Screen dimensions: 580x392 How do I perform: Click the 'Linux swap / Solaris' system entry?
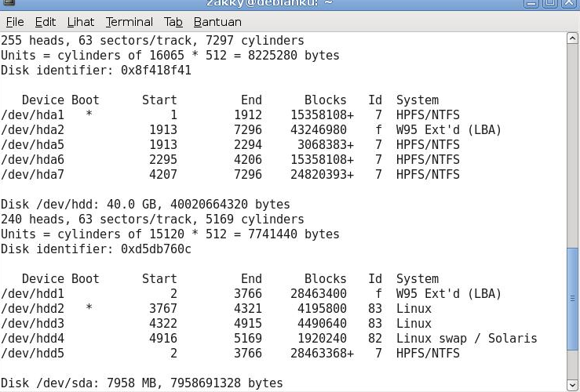click(x=467, y=339)
